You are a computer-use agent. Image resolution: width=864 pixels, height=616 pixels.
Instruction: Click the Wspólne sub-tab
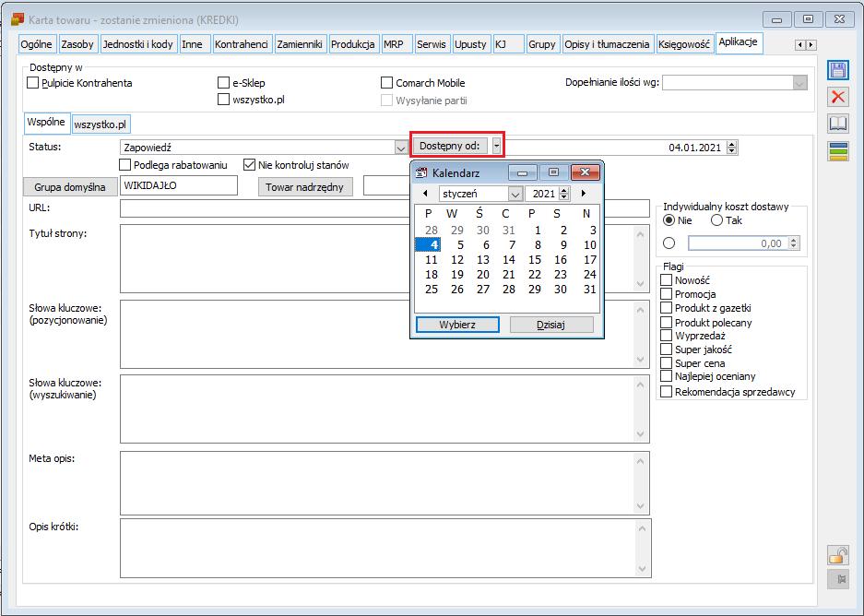point(46,123)
